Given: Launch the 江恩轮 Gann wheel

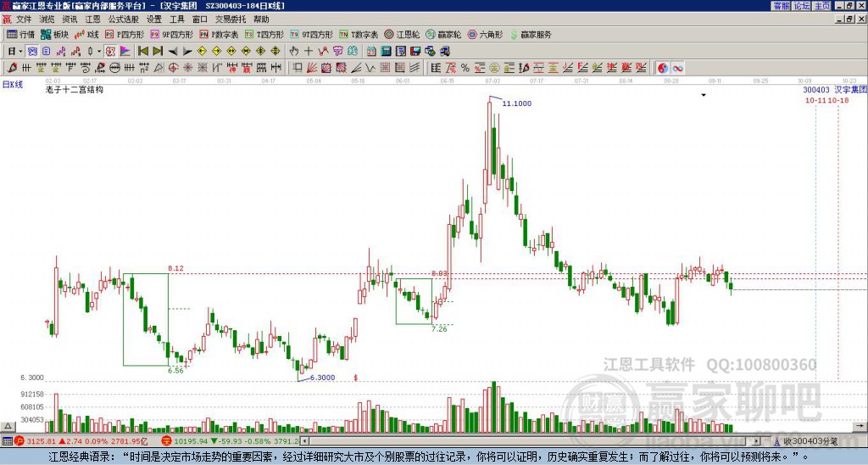Looking at the screenshot, I should 402,34.
